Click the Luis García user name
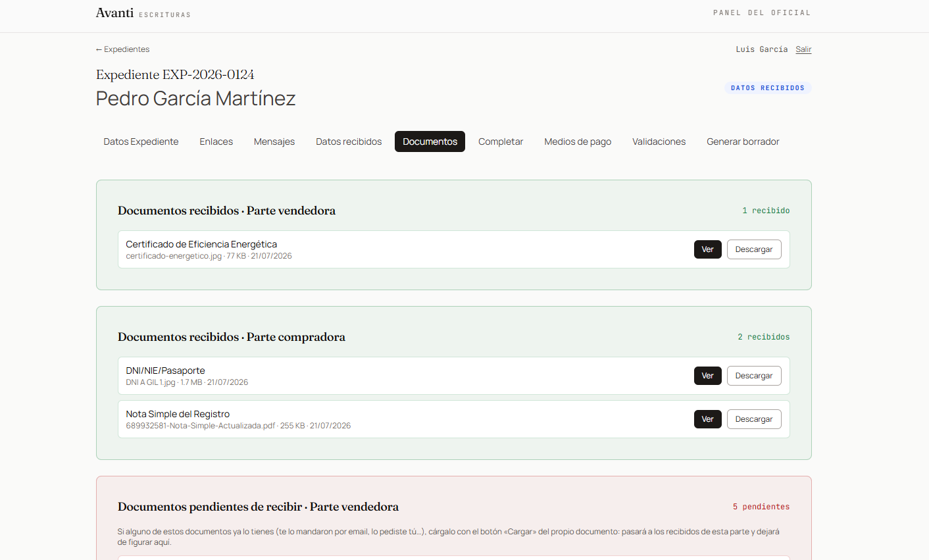This screenshot has width=929, height=560. tap(762, 49)
